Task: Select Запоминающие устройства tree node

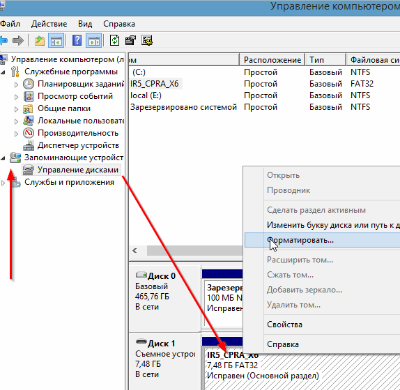Action: 74,157
